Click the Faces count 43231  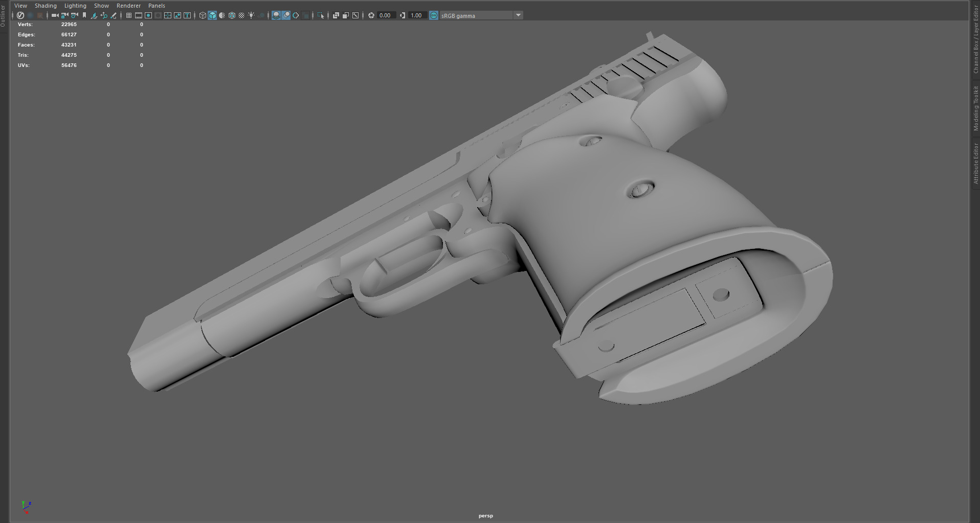(x=69, y=44)
